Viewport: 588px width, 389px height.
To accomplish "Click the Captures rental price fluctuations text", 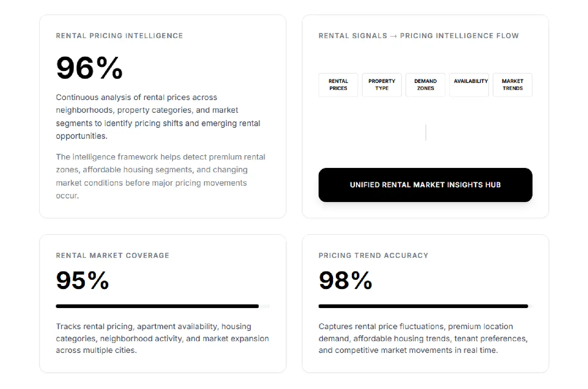I will coord(423,338).
